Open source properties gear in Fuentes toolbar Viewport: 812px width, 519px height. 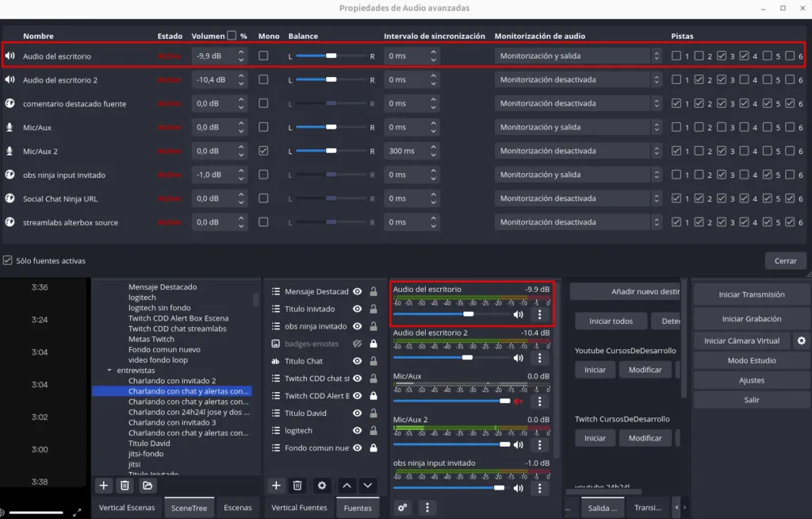(x=322, y=485)
